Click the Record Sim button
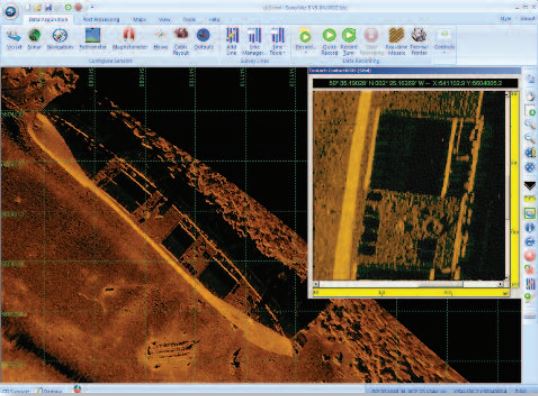Screen dimensions: 538x396 [x=349, y=42]
